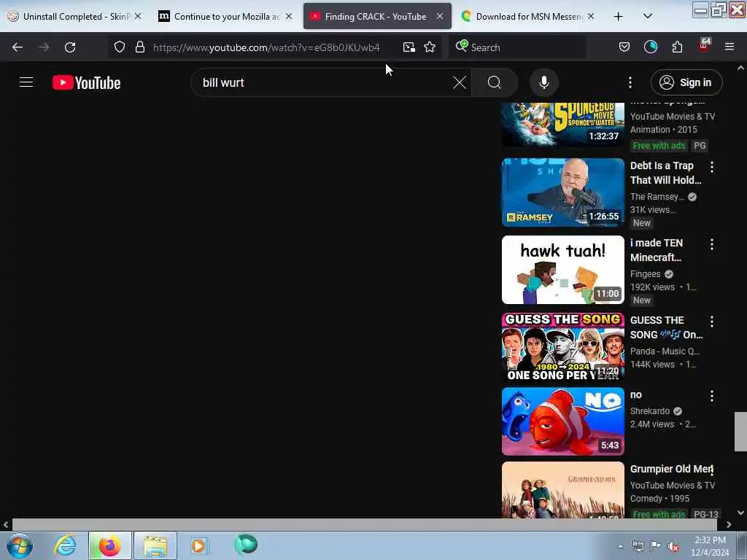Launch Internet Explorer from the taskbar
Image resolution: width=747 pixels, height=560 pixels.
pyautogui.click(x=65, y=545)
